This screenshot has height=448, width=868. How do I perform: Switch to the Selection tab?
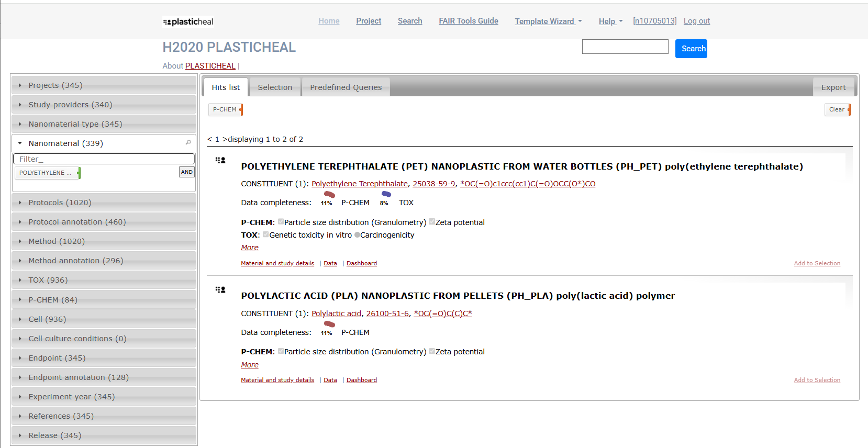click(275, 87)
